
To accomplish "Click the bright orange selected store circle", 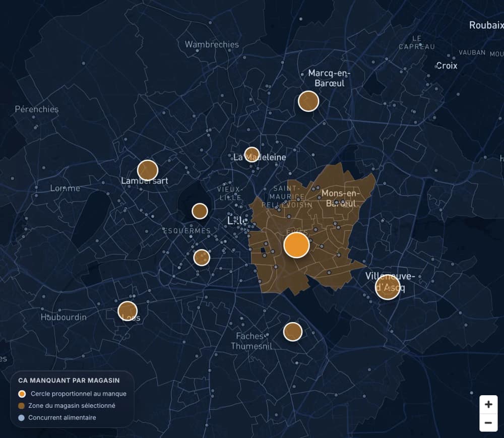I will [x=297, y=245].
